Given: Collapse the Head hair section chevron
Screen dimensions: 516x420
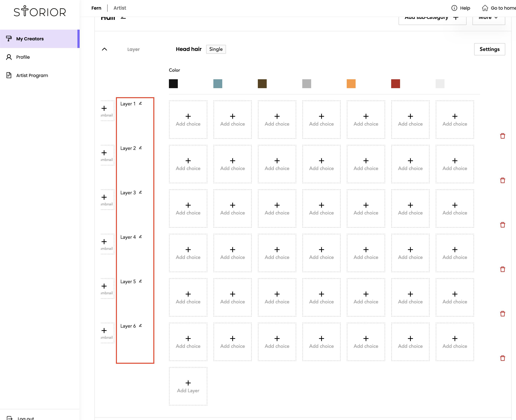Looking at the screenshot, I should pos(104,49).
